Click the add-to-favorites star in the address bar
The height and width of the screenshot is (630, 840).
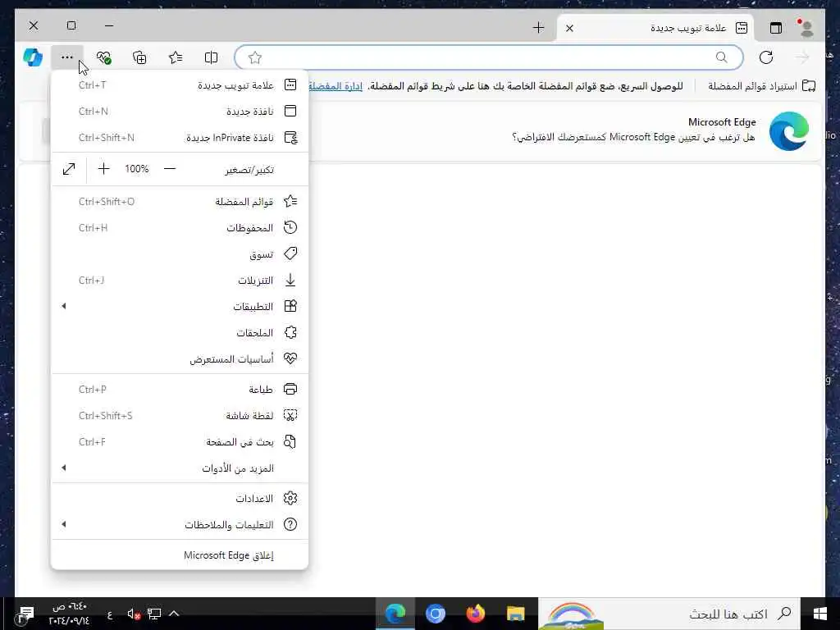(255, 57)
